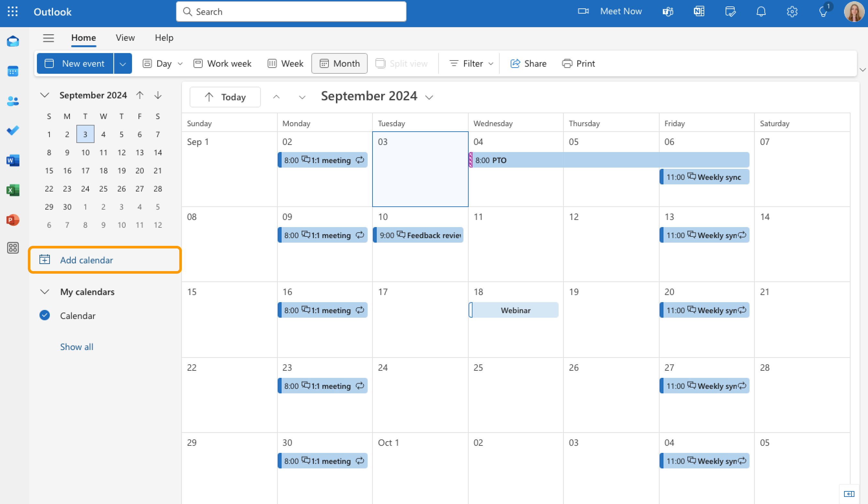The width and height of the screenshot is (868, 504).
Task: Select the People icon in the sidebar
Action: 13,101
